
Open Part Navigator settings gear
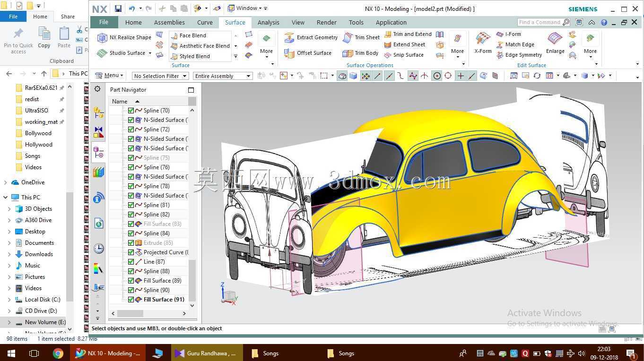point(97,89)
